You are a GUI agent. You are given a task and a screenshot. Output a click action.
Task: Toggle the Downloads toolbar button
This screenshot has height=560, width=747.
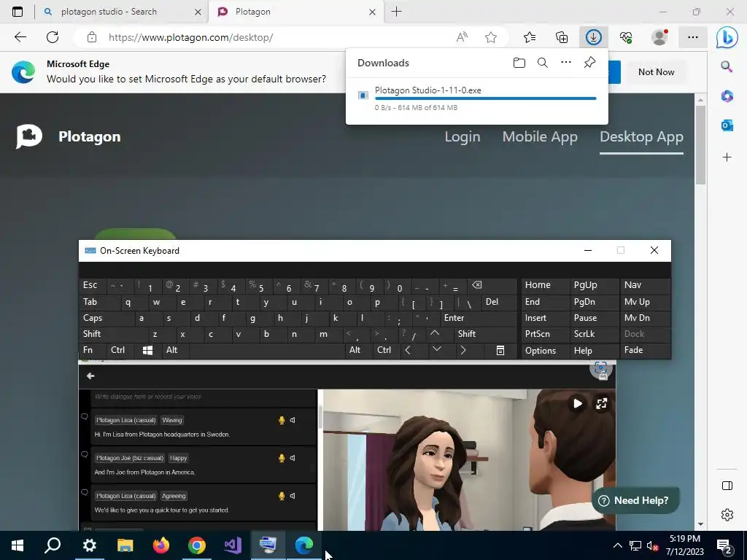[593, 37]
